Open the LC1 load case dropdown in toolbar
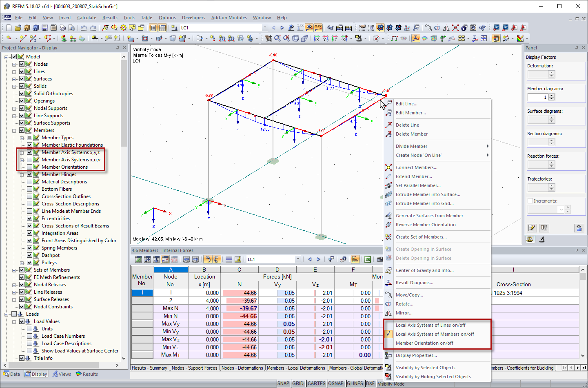This screenshot has height=388, width=588. point(265,28)
